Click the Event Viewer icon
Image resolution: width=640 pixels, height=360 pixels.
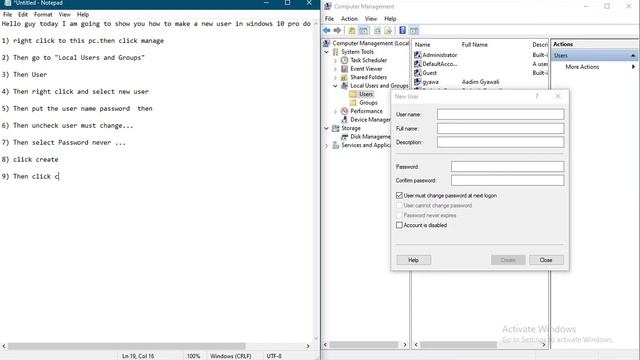(344, 69)
